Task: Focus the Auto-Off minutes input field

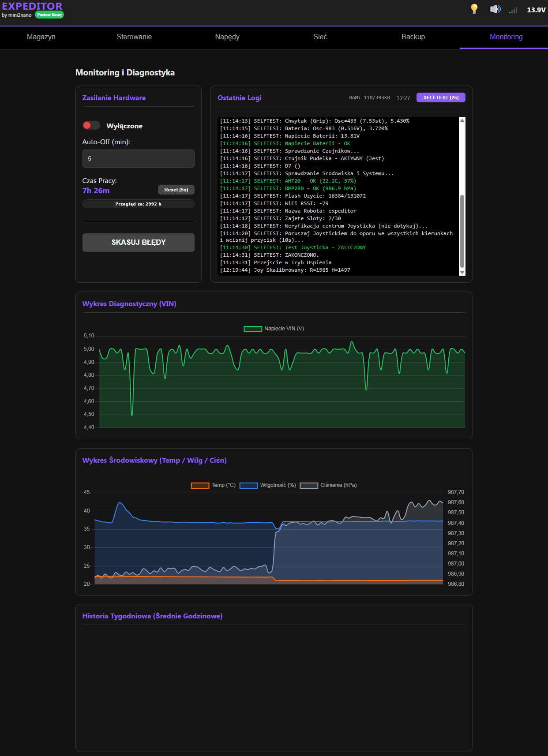Action: 139,159
